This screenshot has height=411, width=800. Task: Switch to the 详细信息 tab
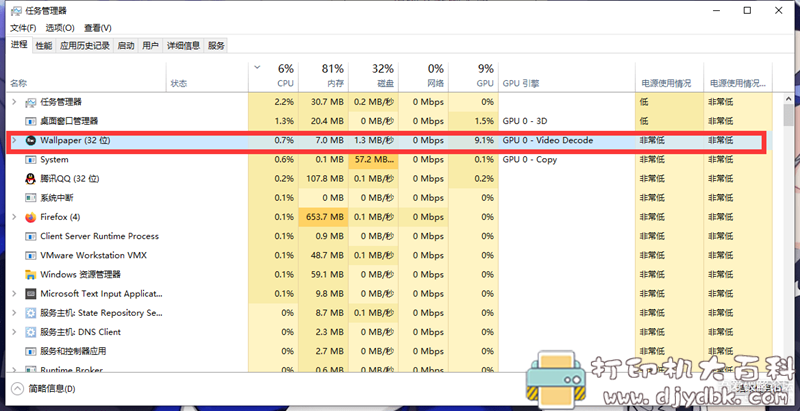pyautogui.click(x=184, y=45)
